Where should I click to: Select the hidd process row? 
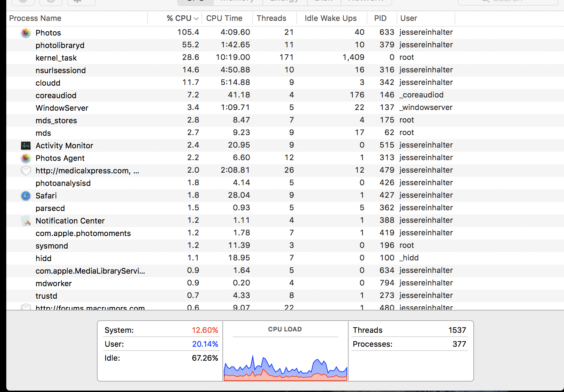tap(285, 258)
